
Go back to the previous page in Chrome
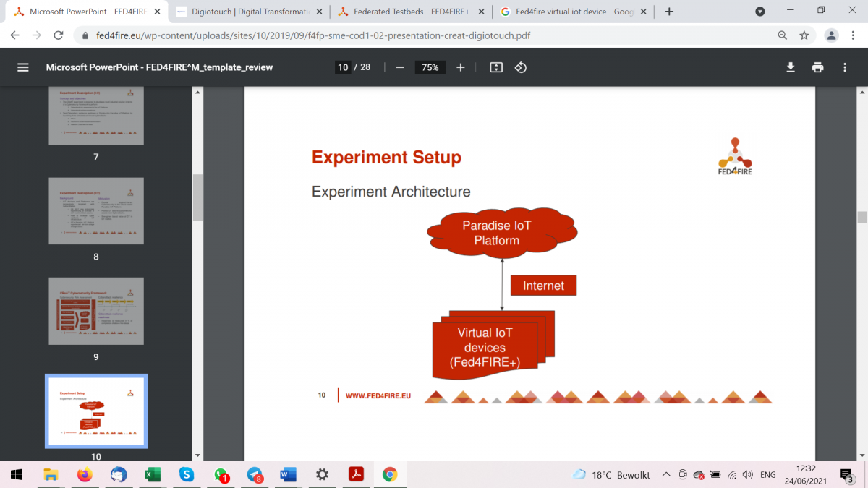[x=15, y=35]
